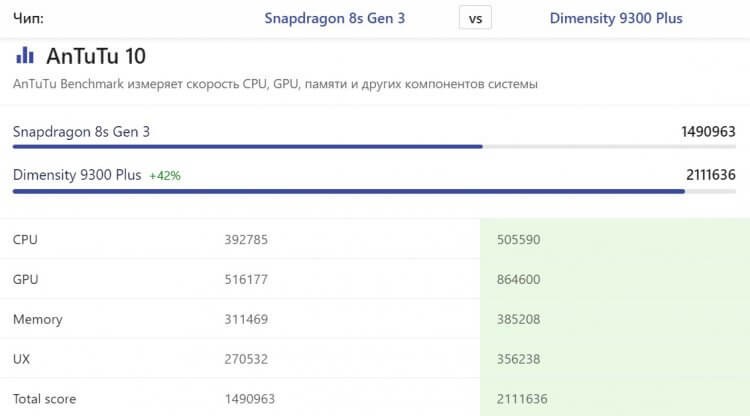Select UX value 356238
Image resolution: width=750 pixels, height=416 pixels.
click(518, 359)
